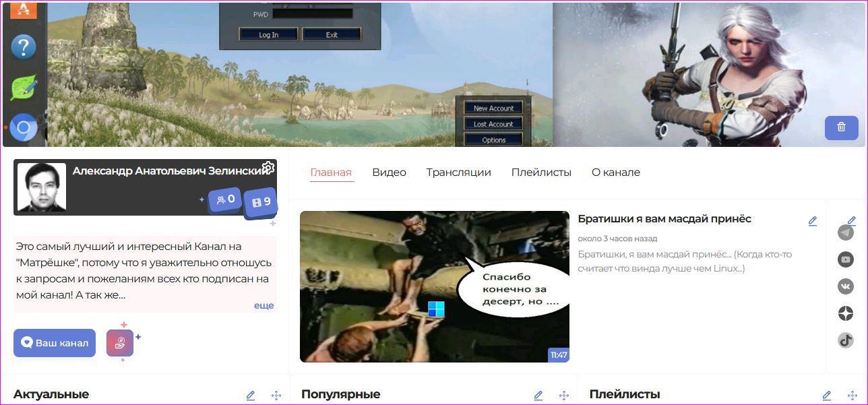Click the VK social link icon

click(x=846, y=286)
